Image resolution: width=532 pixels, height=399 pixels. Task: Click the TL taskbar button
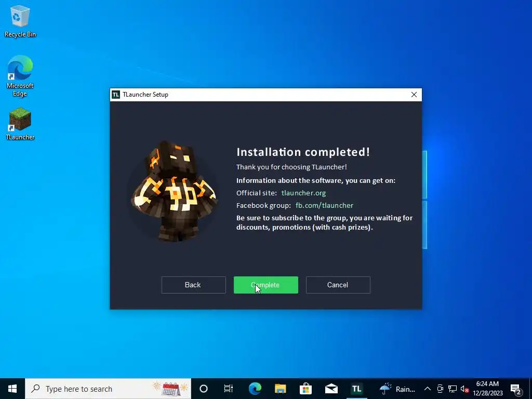tap(356, 389)
